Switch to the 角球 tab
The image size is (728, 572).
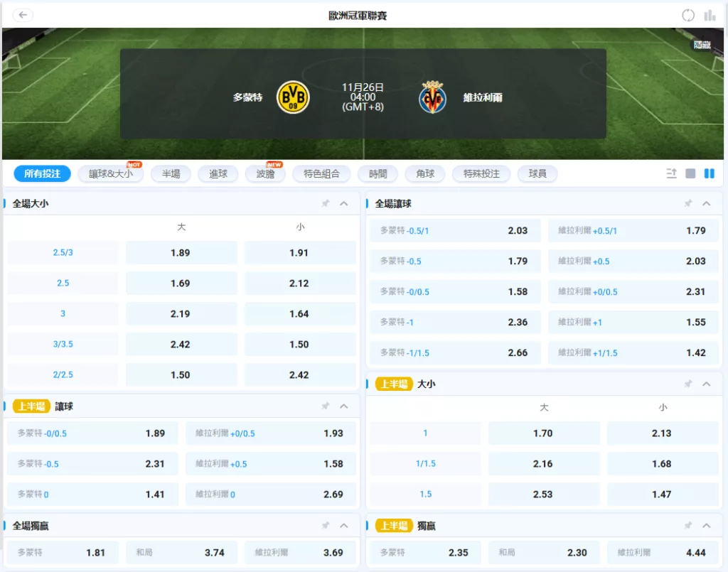click(425, 173)
